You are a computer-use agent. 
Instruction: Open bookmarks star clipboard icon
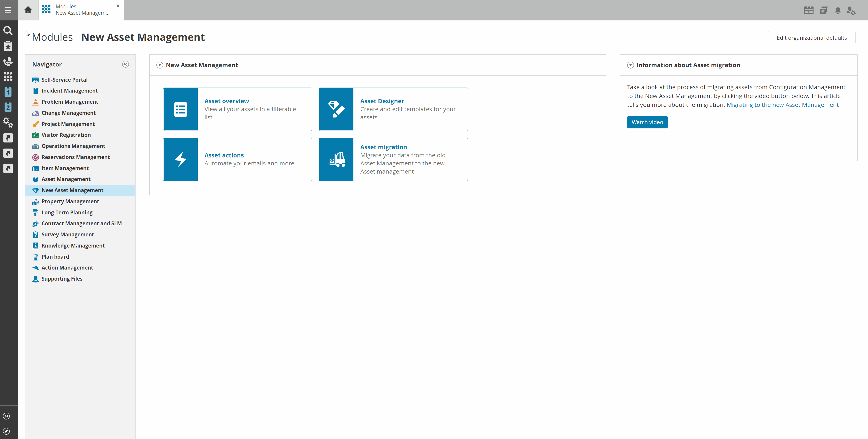(8, 46)
